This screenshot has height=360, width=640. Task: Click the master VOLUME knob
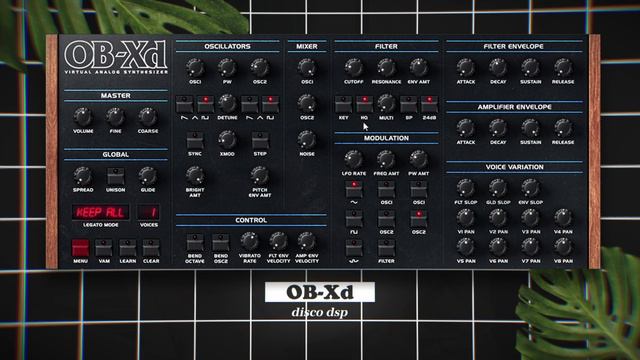tap(83, 117)
